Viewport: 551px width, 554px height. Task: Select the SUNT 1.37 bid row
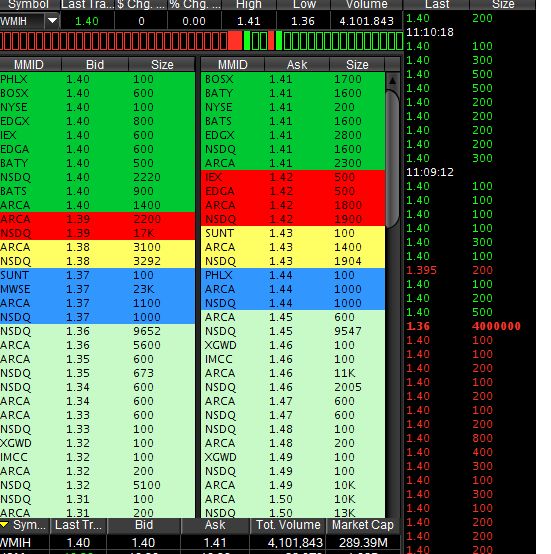coord(97,275)
